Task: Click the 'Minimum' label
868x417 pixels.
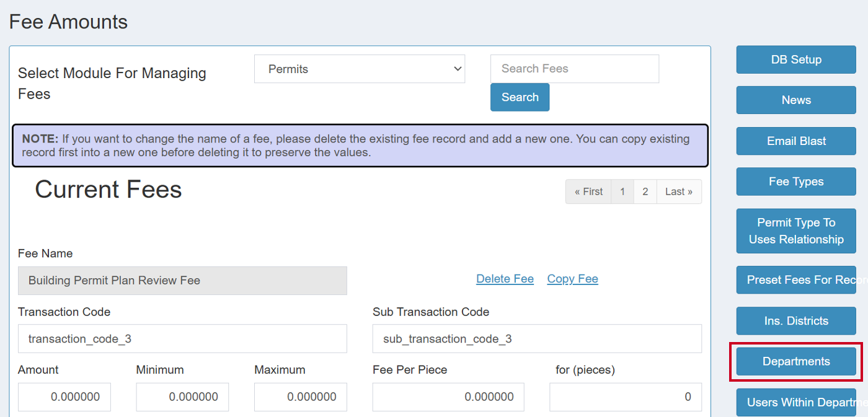Action: click(160, 370)
